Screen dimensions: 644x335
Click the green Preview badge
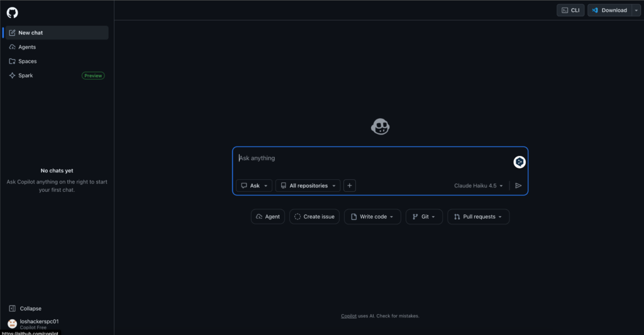click(93, 75)
